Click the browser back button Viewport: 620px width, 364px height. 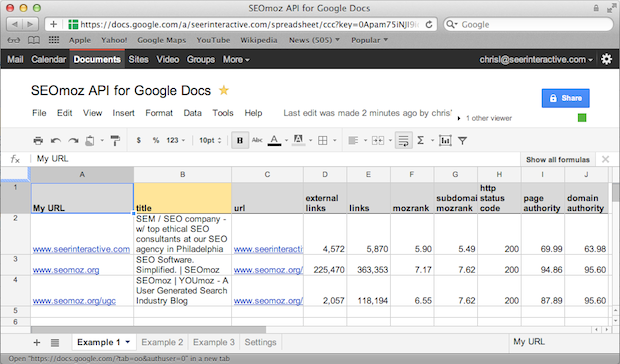click(x=15, y=25)
